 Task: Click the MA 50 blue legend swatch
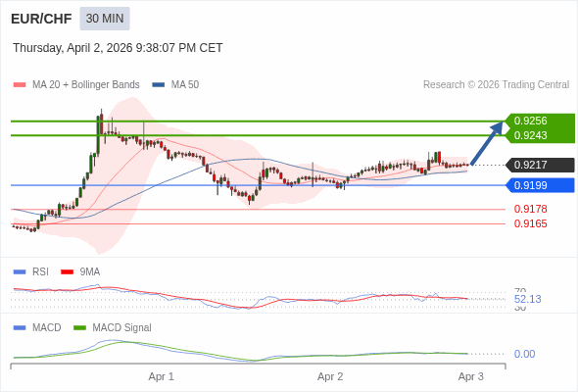159,85
